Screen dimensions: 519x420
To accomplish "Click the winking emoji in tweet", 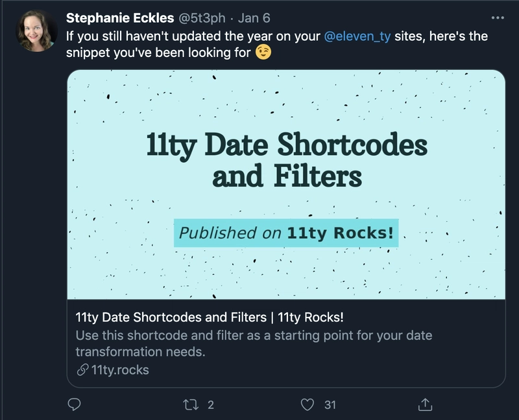I will pyautogui.click(x=263, y=52).
